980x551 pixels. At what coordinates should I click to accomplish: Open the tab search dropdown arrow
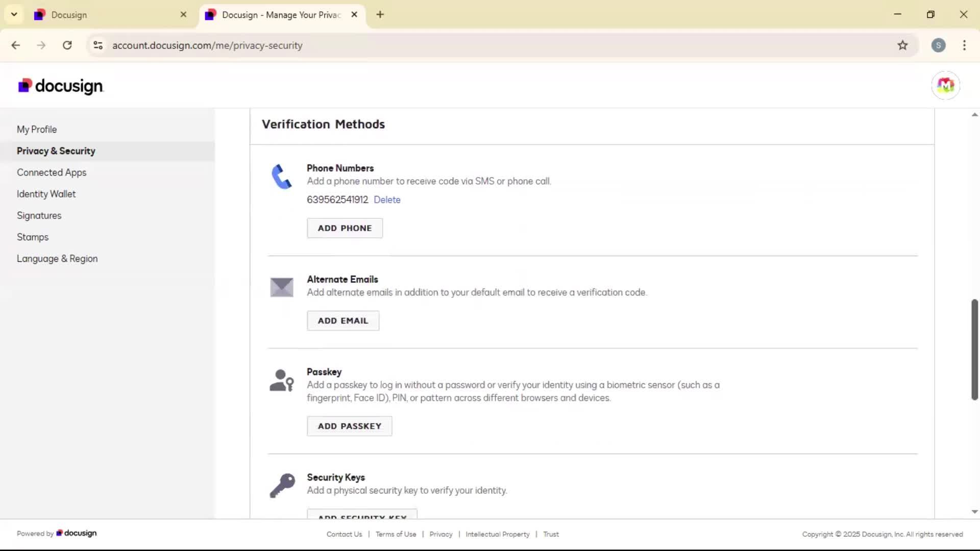click(x=14, y=14)
